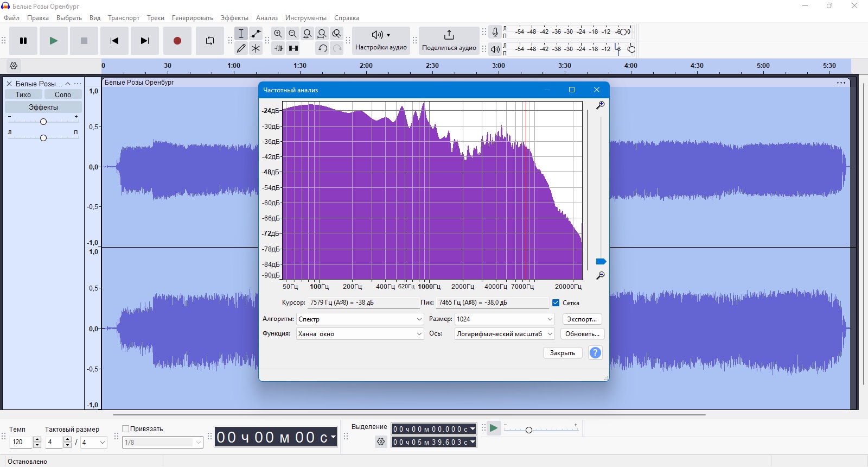This screenshot has height=467, width=868.
Task: Click the Trim audio outside selection icon
Action: [x=278, y=48]
